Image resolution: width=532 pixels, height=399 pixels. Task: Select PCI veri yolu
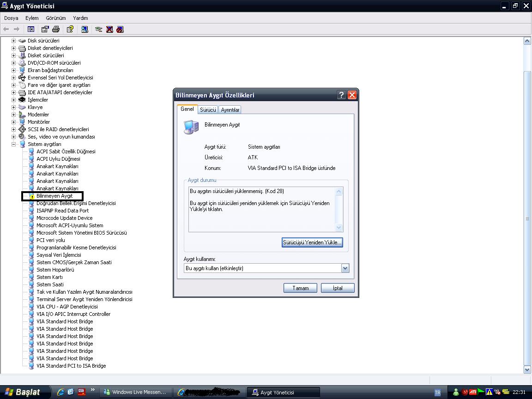(50, 240)
